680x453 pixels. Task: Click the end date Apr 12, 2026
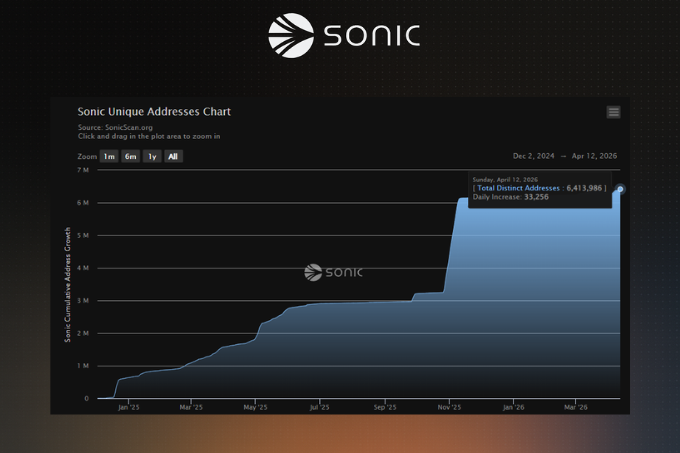tap(594, 156)
